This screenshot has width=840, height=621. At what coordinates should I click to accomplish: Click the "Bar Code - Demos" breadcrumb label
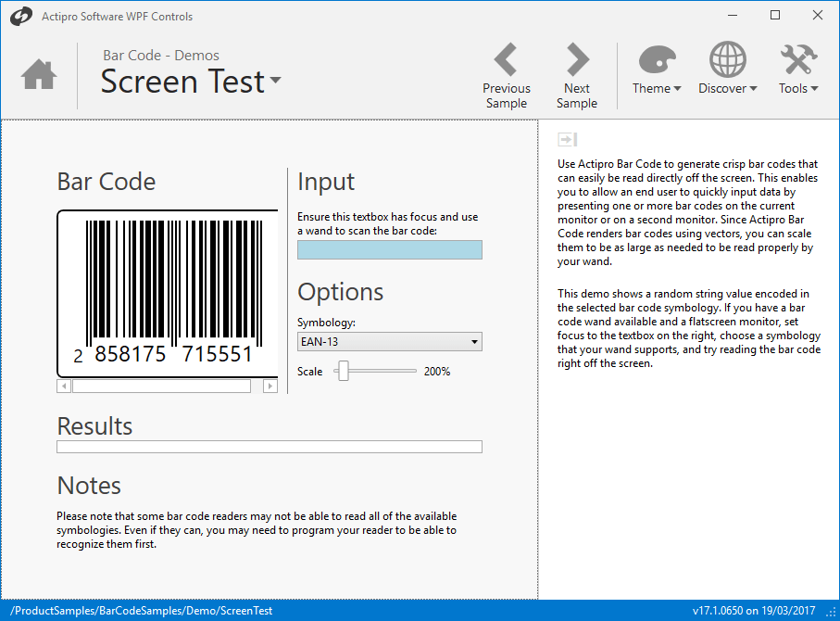point(161,56)
